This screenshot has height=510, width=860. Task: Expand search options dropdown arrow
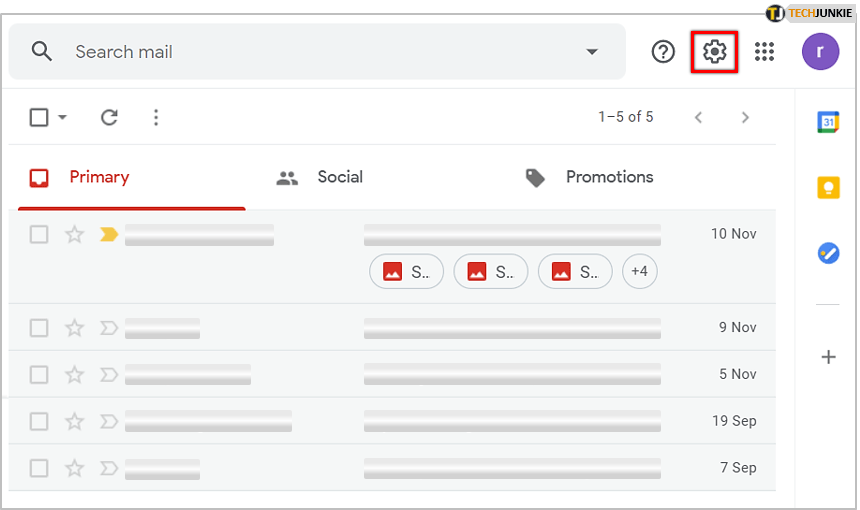point(592,52)
